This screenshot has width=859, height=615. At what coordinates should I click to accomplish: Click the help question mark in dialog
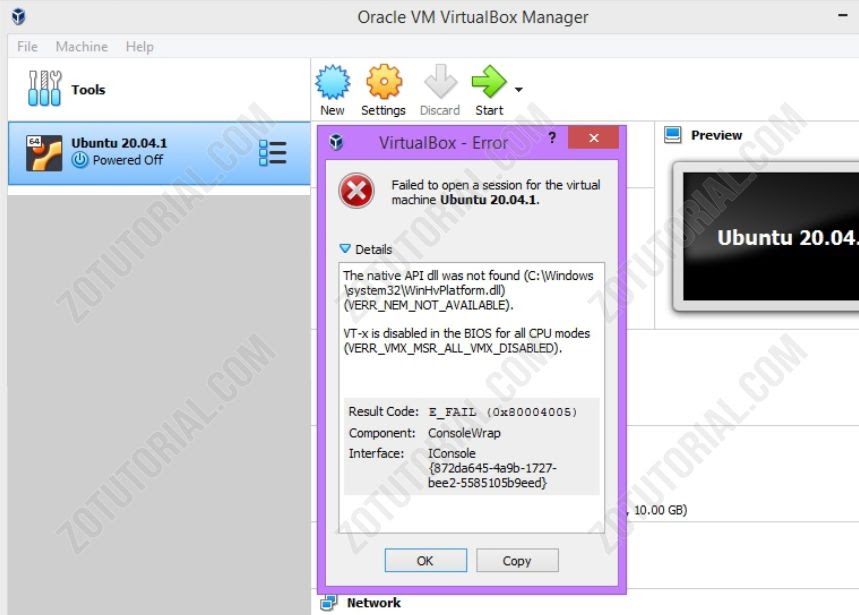click(552, 137)
